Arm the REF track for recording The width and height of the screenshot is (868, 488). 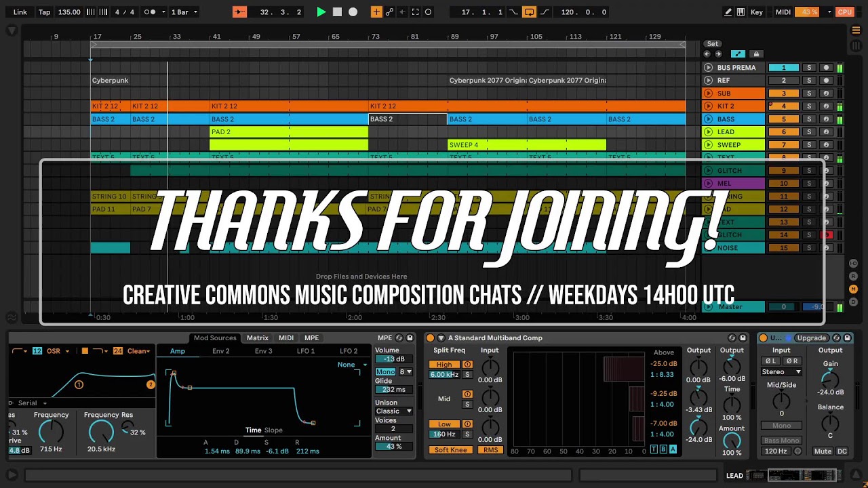826,81
